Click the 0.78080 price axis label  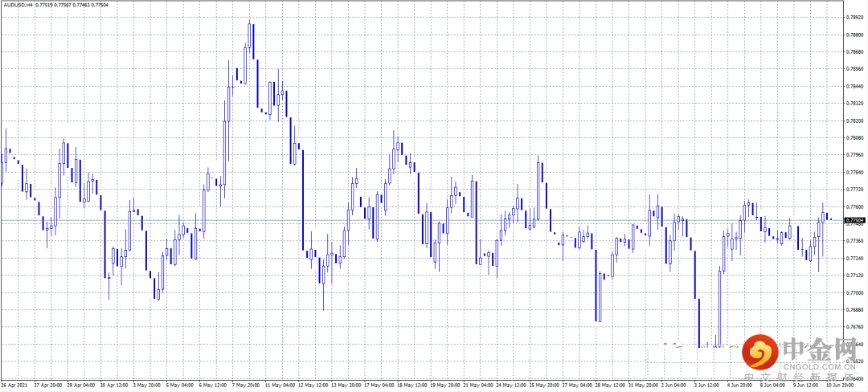854,137
